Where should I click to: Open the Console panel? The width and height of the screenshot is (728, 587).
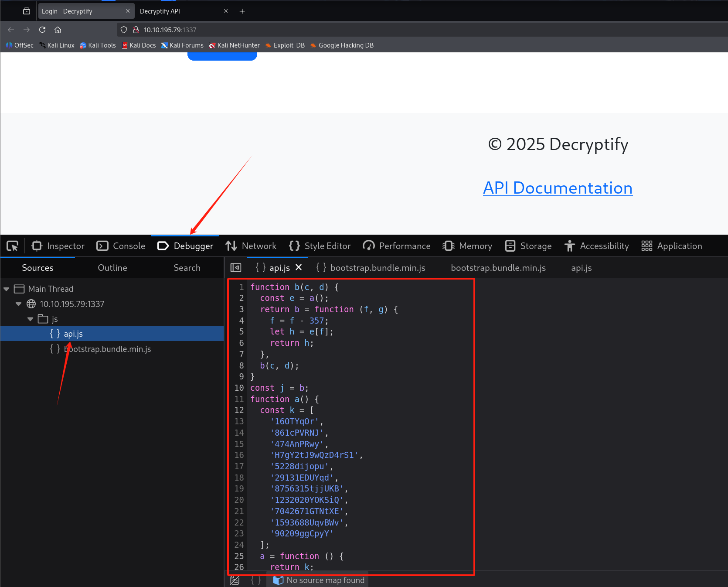pyautogui.click(x=121, y=246)
